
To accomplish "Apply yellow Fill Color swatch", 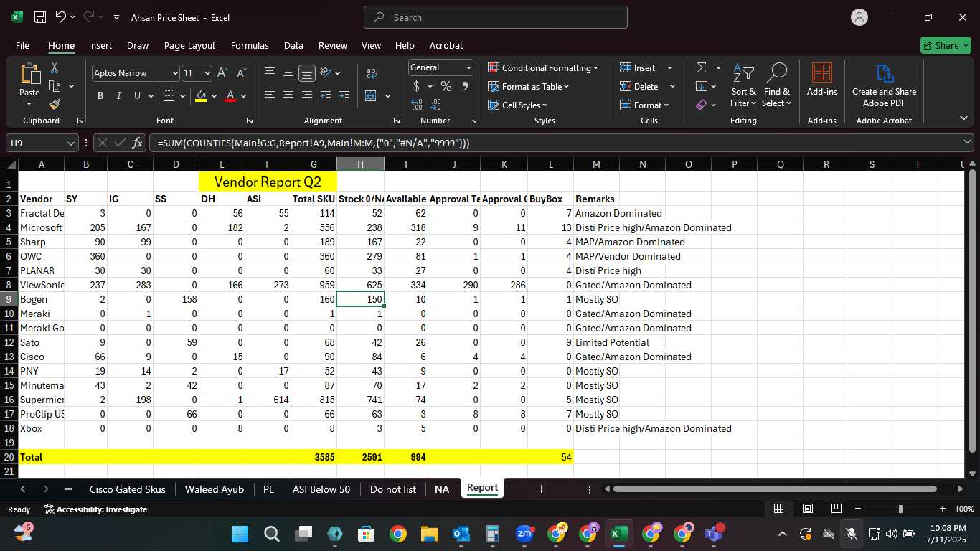I will [x=201, y=95].
